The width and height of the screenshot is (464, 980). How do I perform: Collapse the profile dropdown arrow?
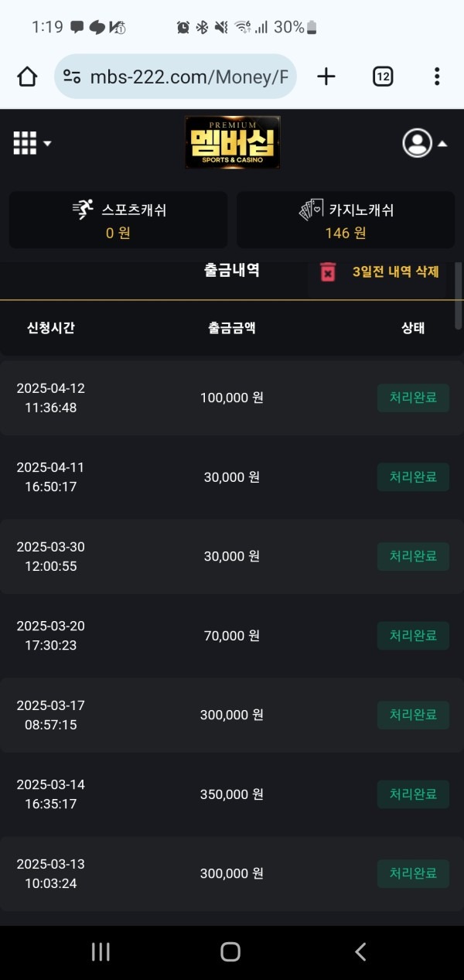(x=442, y=144)
